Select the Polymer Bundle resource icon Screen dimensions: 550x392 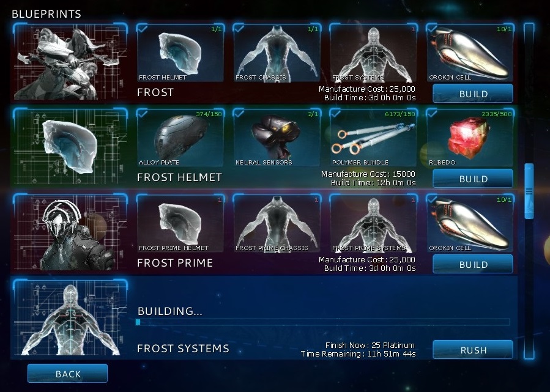click(373, 138)
